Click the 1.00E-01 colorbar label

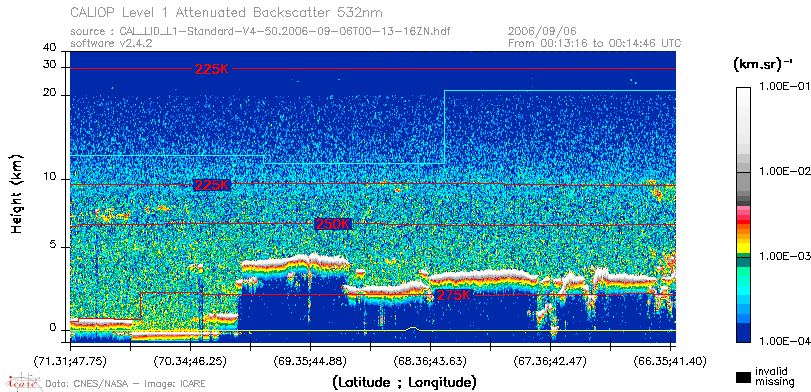[x=784, y=87]
